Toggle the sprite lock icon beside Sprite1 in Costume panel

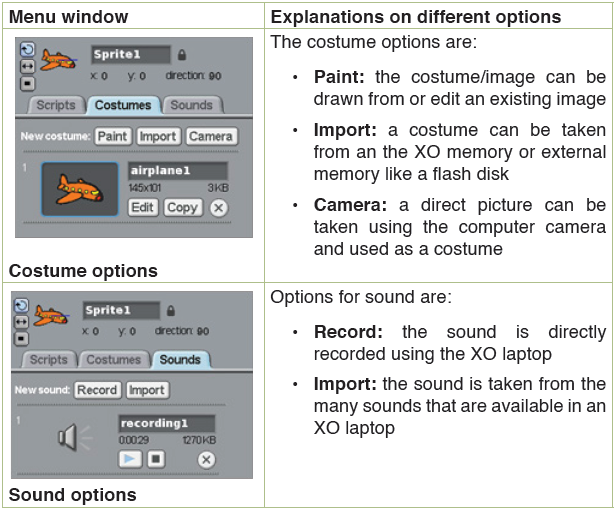point(182,55)
